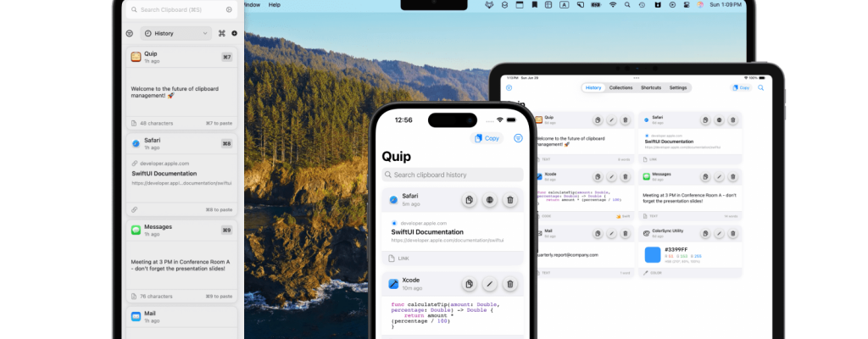
Task: Click the plus icon in the Mac clipboard panel
Action: 234,34
